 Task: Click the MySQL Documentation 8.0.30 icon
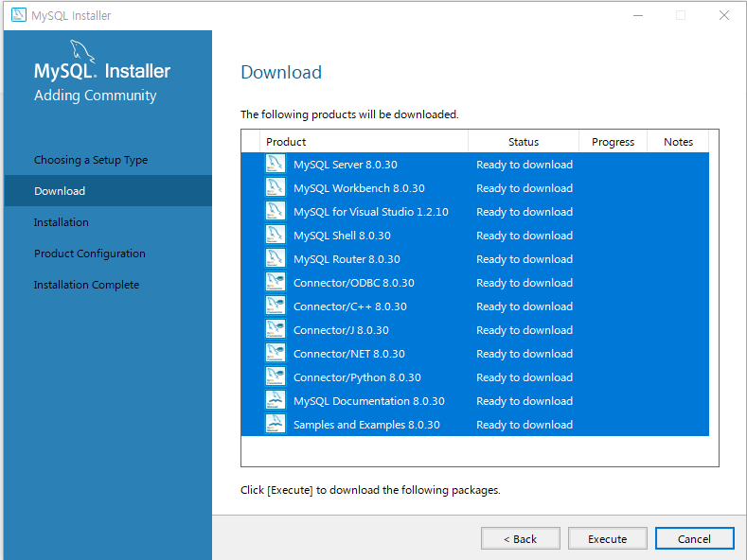pos(276,400)
